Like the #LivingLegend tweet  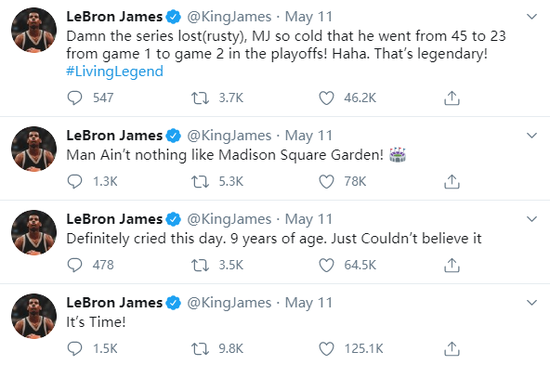[x=326, y=98]
